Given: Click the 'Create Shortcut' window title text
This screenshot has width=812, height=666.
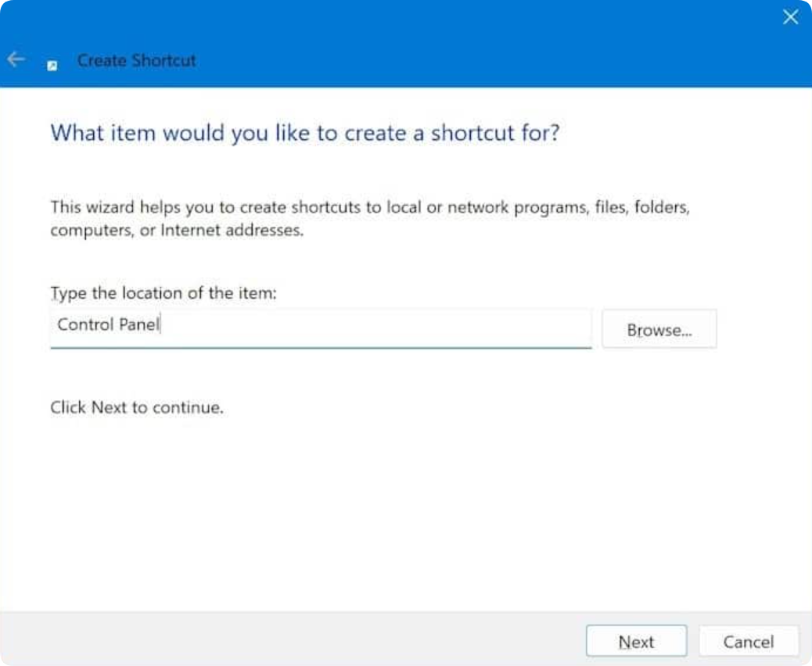Looking at the screenshot, I should pyautogui.click(x=136, y=61).
